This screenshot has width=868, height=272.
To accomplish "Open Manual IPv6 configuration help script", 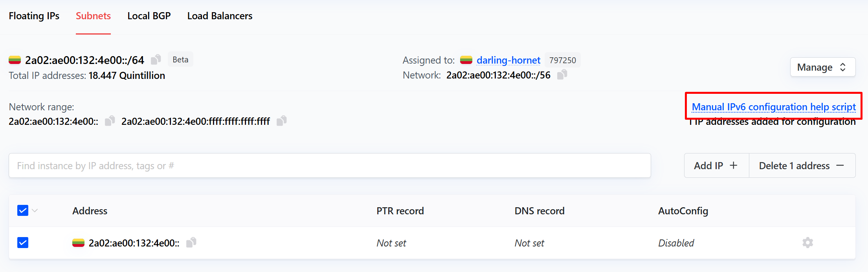I will tap(773, 107).
